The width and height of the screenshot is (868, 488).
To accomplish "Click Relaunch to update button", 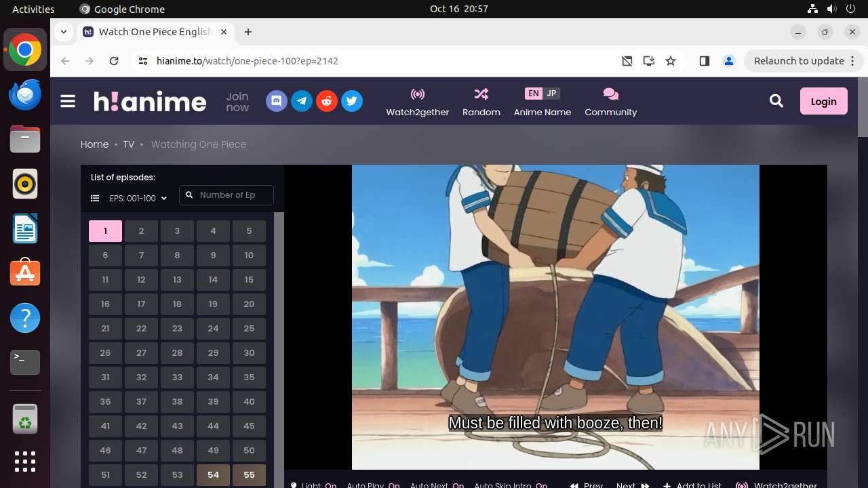I will point(799,61).
